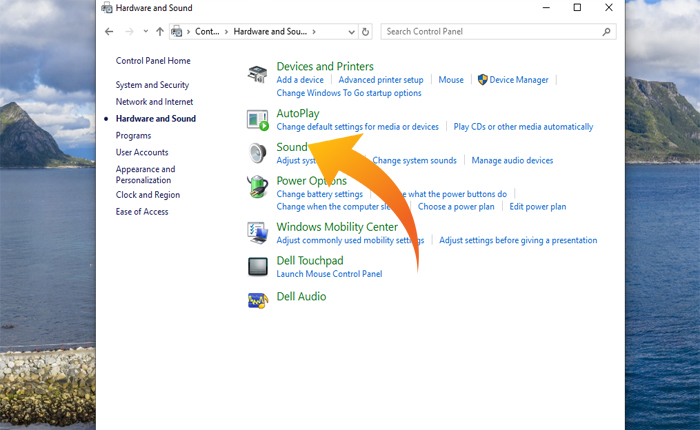
Task: Open Windows Mobility Center icon
Action: 258,233
